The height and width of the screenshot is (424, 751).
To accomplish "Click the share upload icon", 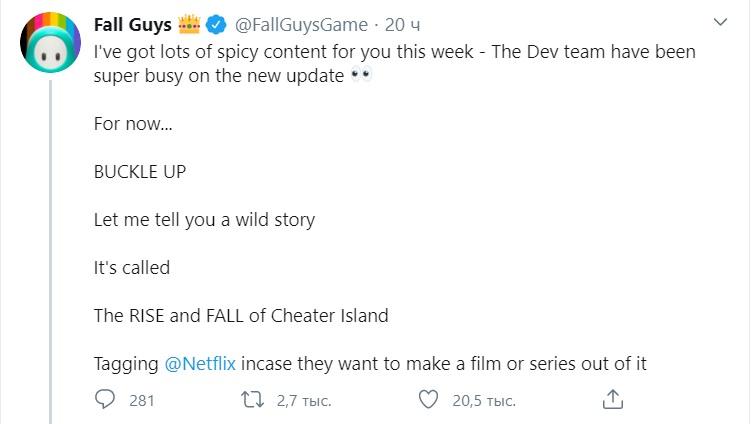I will (x=613, y=400).
